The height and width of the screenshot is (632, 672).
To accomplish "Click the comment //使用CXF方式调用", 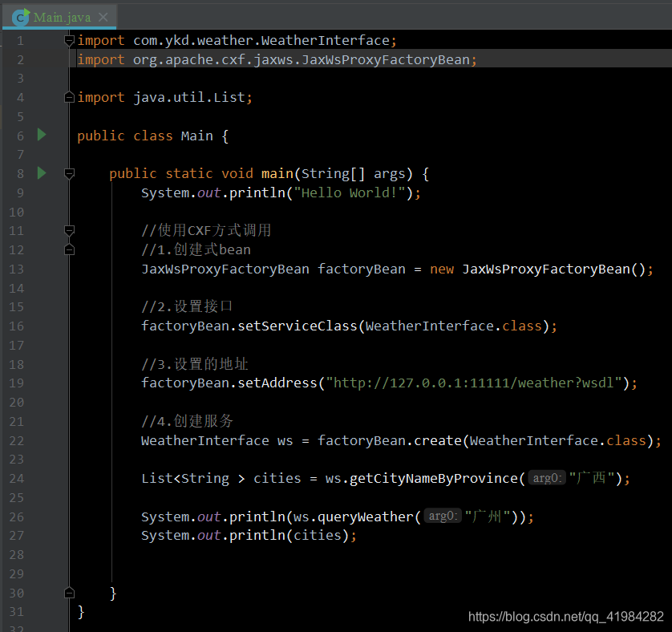I will tap(206, 230).
